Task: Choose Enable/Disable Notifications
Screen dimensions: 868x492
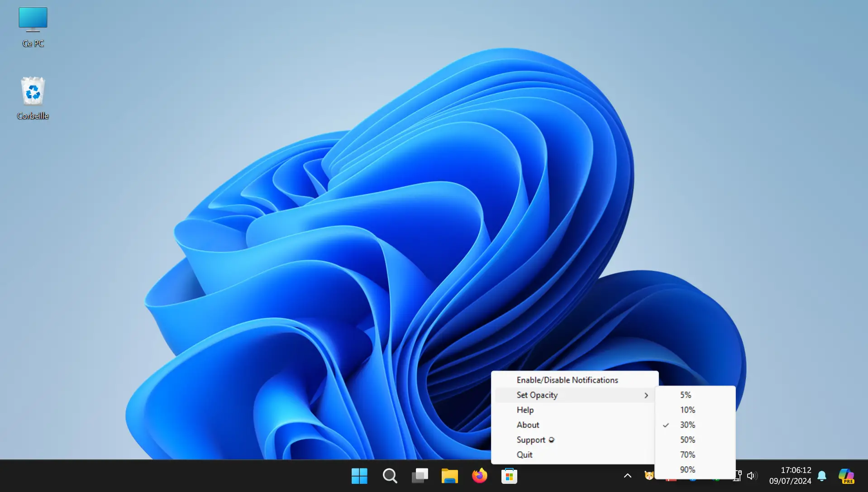Action: click(574, 380)
